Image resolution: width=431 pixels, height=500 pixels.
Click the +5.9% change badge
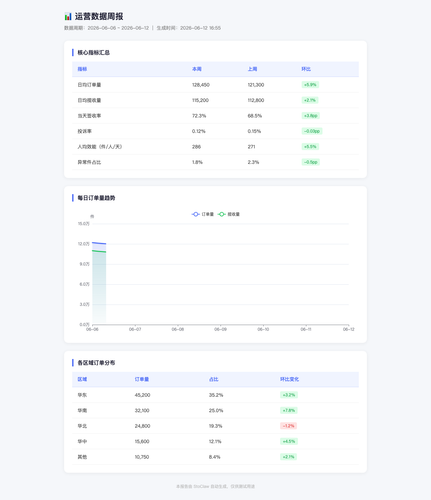coord(310,85)
